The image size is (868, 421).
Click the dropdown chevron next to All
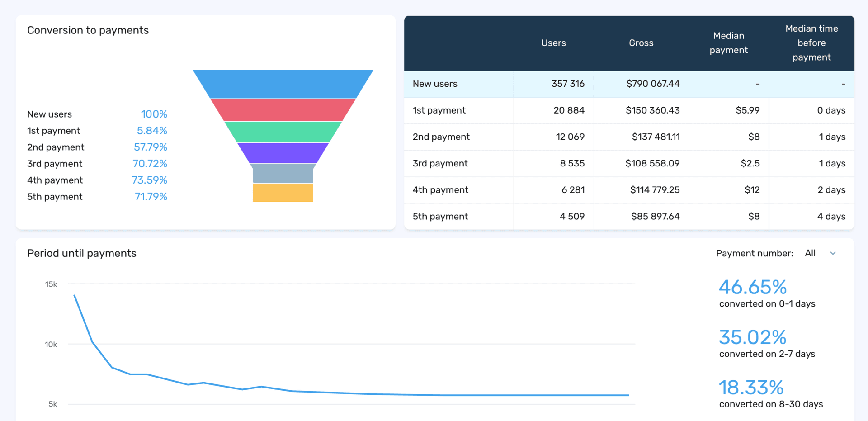[x=833, y=253]
